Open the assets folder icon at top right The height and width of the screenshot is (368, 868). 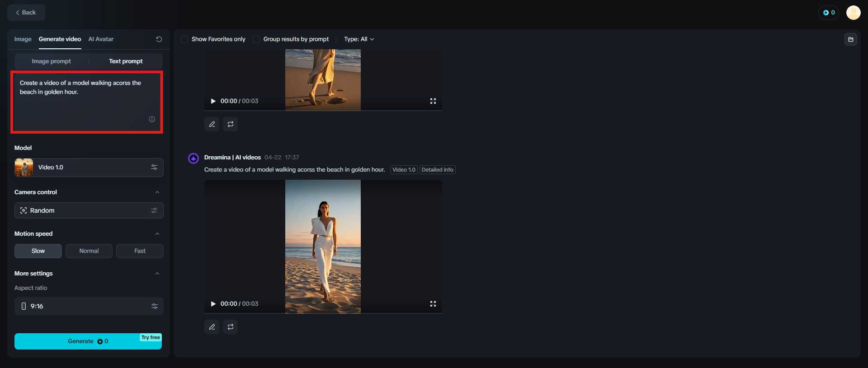point(851,39)
